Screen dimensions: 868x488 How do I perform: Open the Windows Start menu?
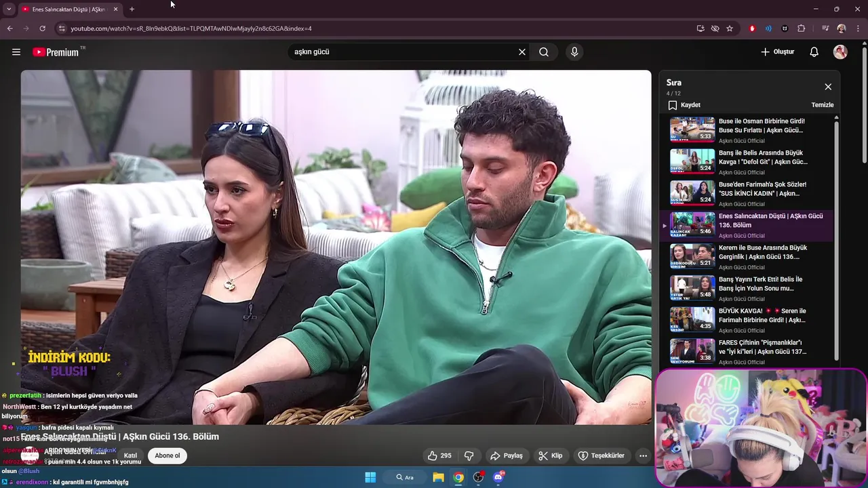[370, 477]
